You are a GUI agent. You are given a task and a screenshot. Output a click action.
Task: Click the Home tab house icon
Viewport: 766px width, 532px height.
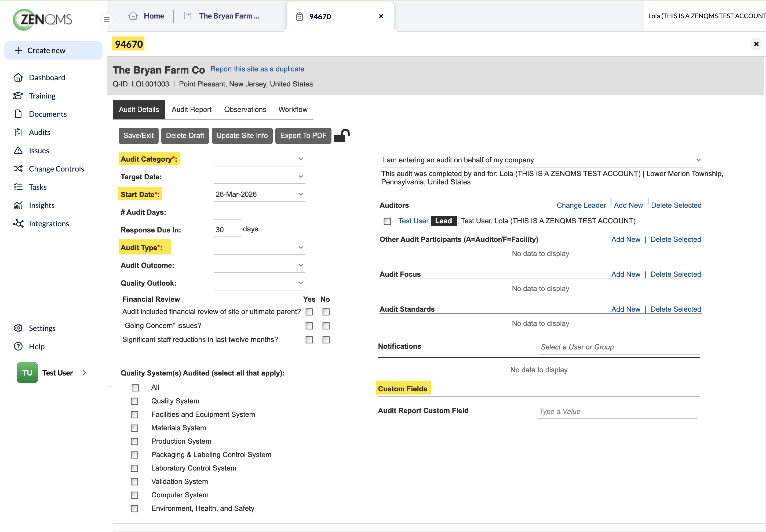point(133,16)
